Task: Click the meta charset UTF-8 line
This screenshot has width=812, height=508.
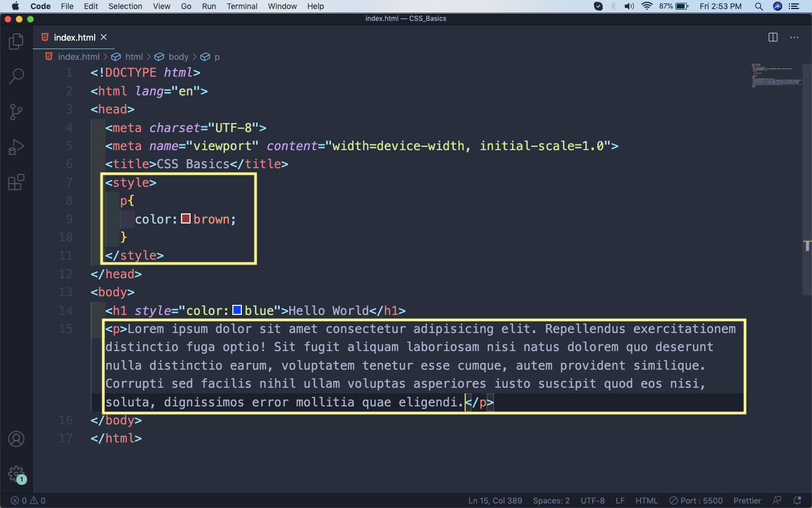Action: 186,128
